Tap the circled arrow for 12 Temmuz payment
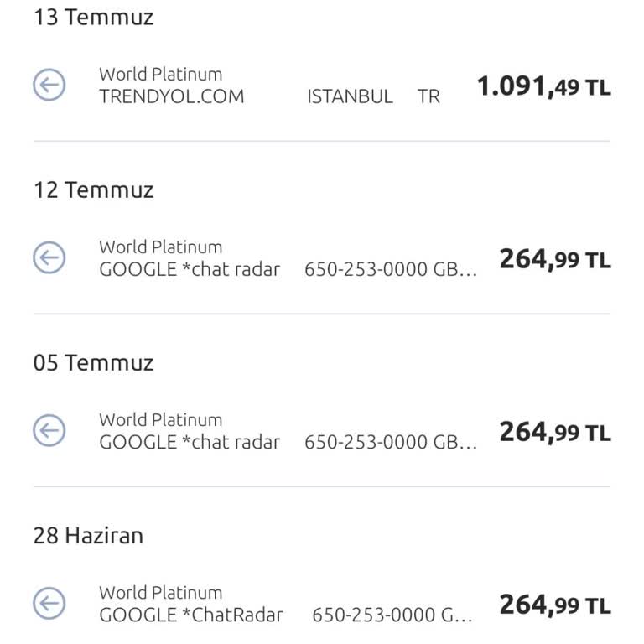Viewport: 644px width, 644px height. coord(49,257)
